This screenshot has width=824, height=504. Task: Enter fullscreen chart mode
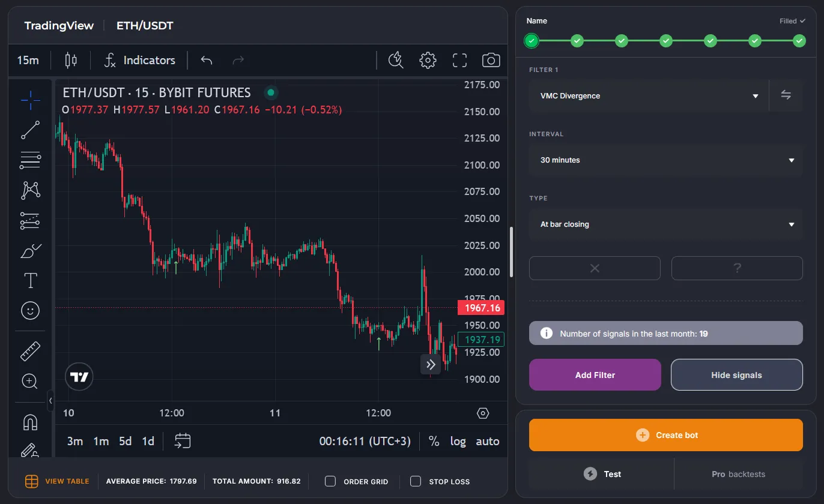pyautogui.click(x=459, y=60)
